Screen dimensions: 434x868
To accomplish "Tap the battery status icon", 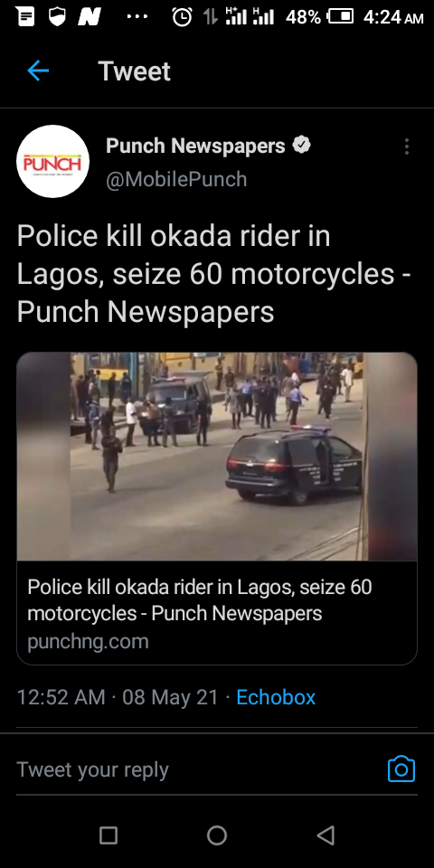I will point(341,16).
